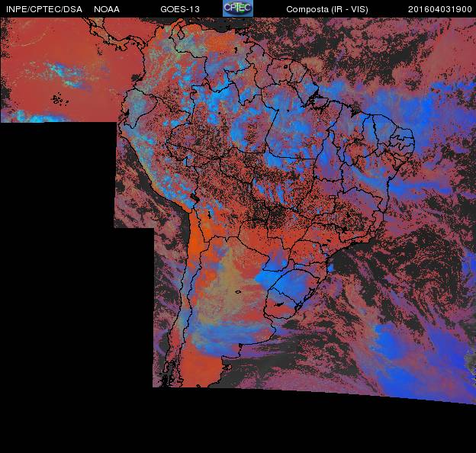Click the CPTEC logo in the header

pos(237,8)
